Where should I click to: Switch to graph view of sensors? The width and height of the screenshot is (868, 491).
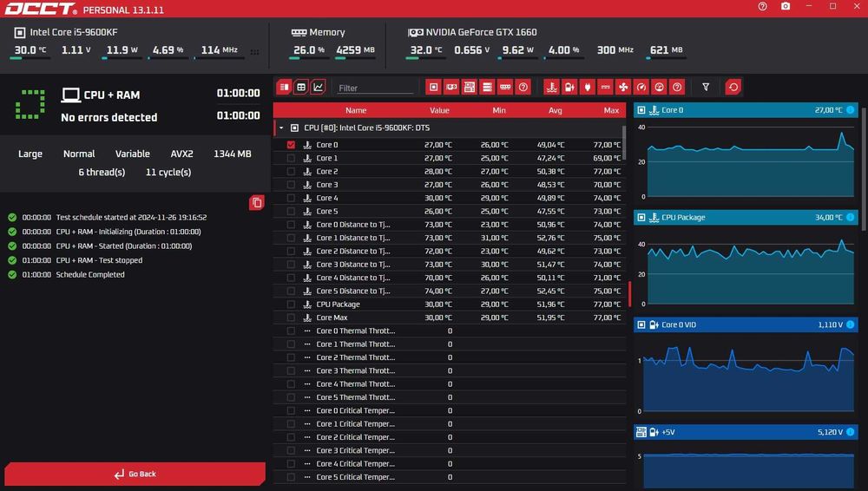pos(318,87)
